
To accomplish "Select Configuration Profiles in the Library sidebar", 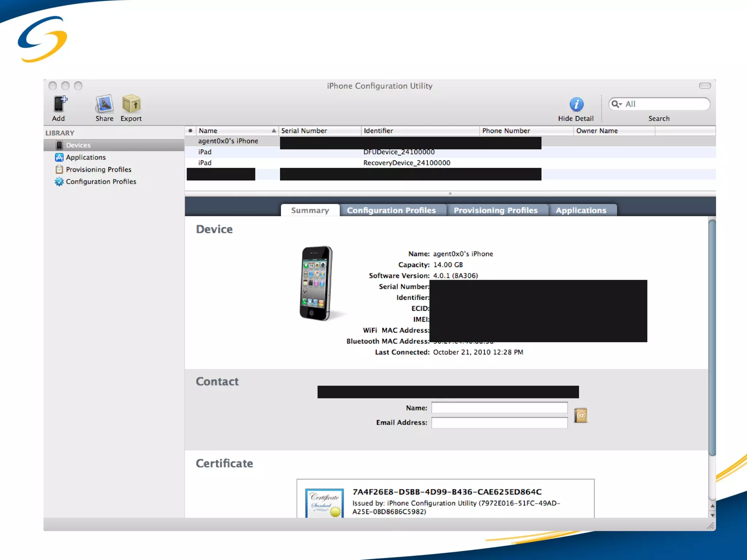I will [101, 182].
